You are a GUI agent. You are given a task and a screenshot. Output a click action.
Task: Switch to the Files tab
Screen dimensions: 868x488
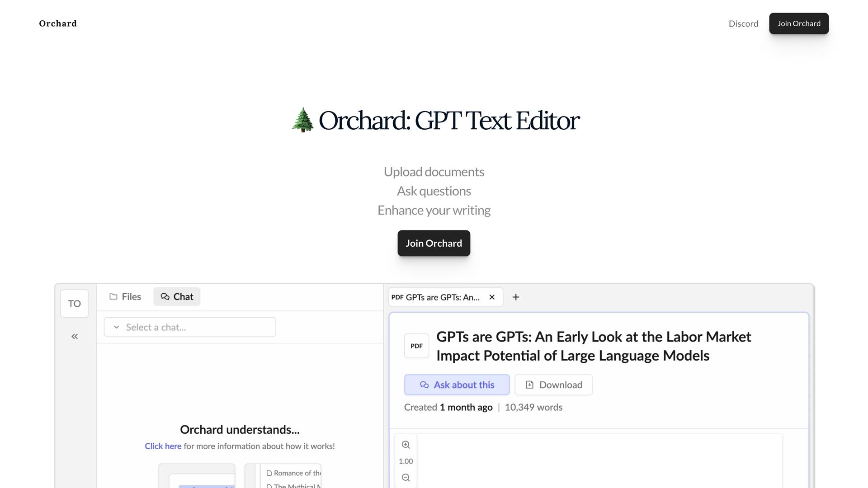125,296
